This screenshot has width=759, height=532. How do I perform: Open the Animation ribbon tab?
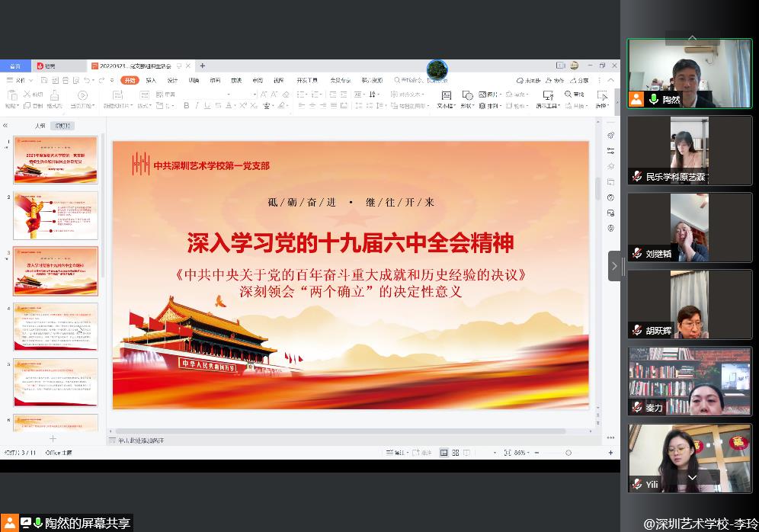click(215, 80)
